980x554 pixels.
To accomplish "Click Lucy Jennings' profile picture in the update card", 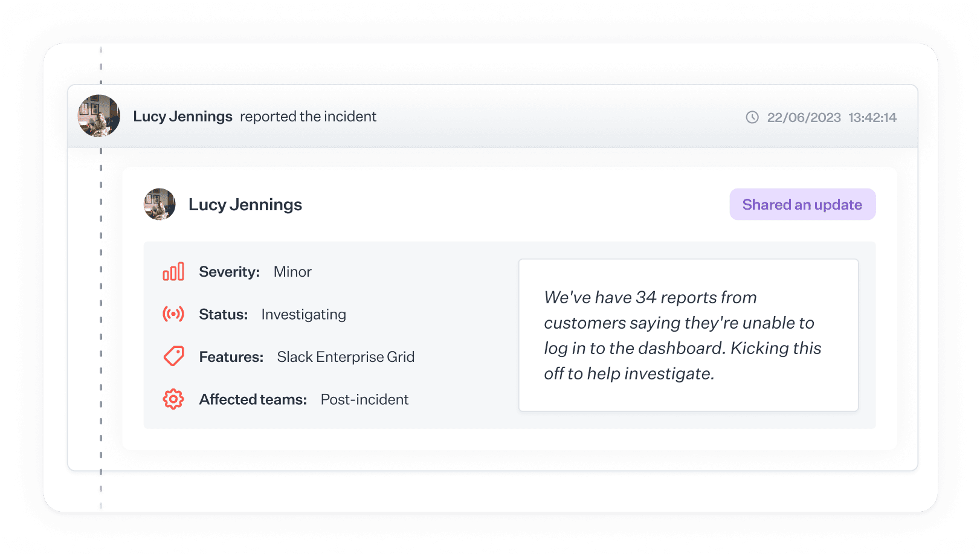I will pyautogui.click(x=159, y=204).
